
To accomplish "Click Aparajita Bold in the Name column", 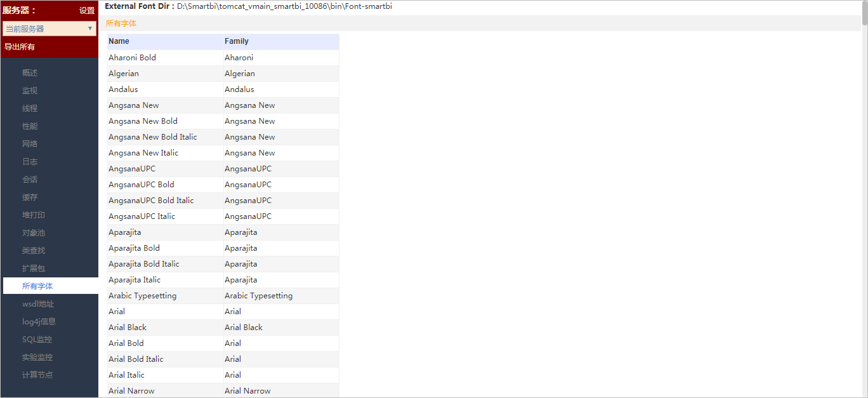I will tap(165, 248).
